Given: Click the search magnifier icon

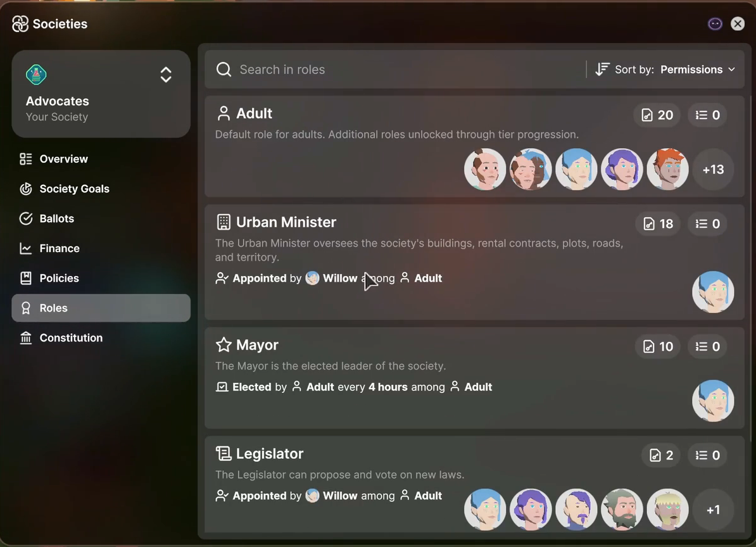Looking at the screenshot, I should tap(224, 70).
